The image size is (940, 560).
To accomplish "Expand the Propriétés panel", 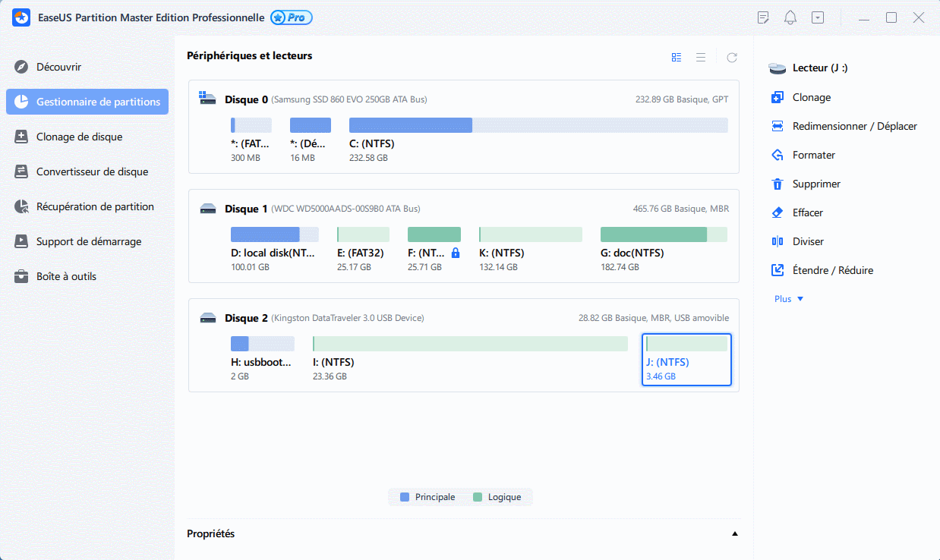I will (734, 533).
